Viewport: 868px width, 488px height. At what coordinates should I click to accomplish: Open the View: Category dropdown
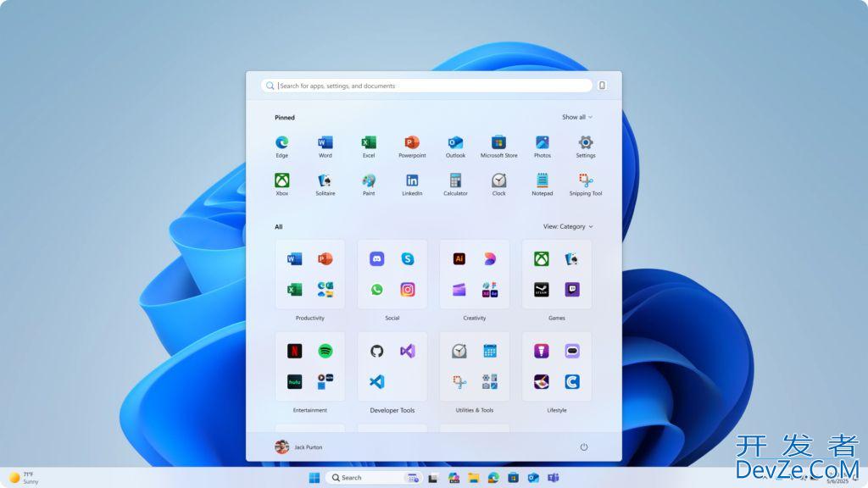(568, 227)
